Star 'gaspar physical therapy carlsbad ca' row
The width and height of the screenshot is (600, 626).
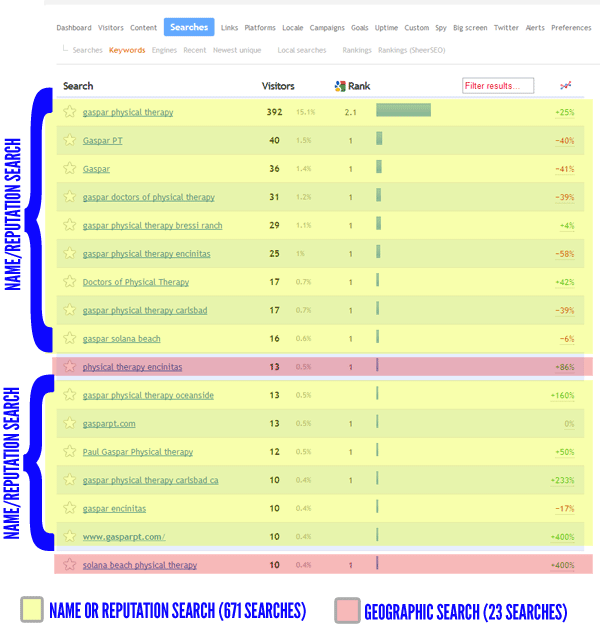69,479
